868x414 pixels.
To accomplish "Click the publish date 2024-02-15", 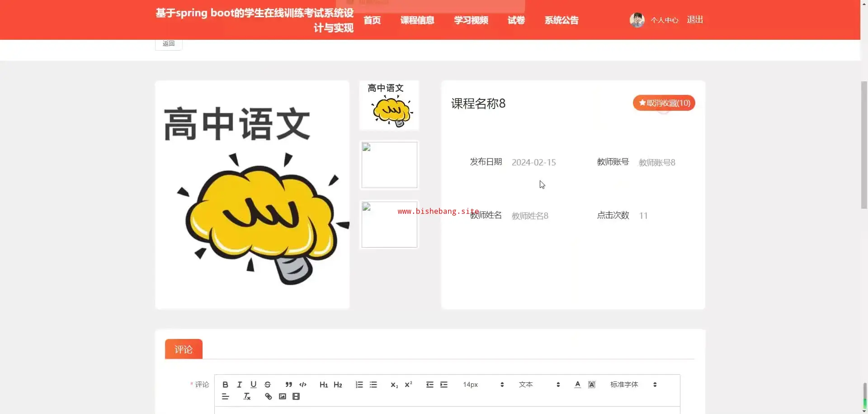I will (534, 162).
